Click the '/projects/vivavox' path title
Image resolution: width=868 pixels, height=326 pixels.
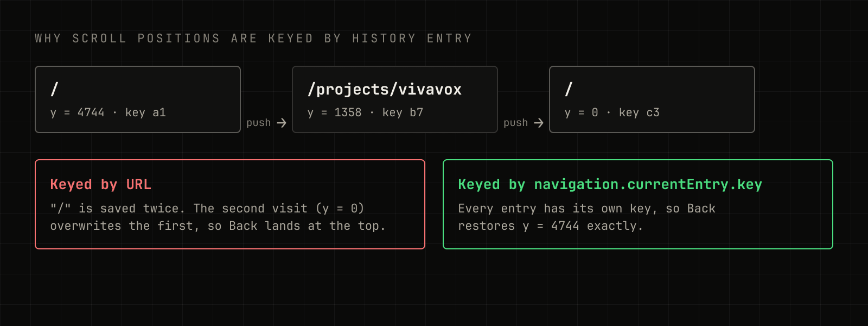(385, 89)
